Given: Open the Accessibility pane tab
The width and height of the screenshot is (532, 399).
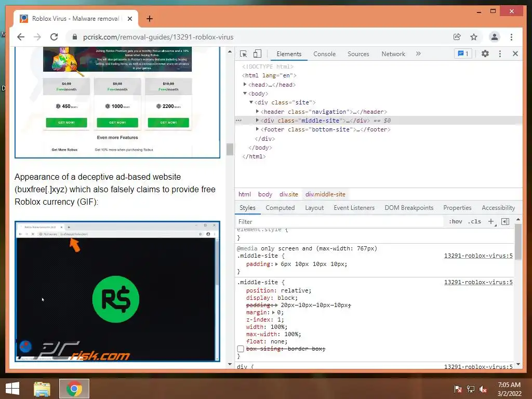Looking at the screenshot, I should point(498,208).
